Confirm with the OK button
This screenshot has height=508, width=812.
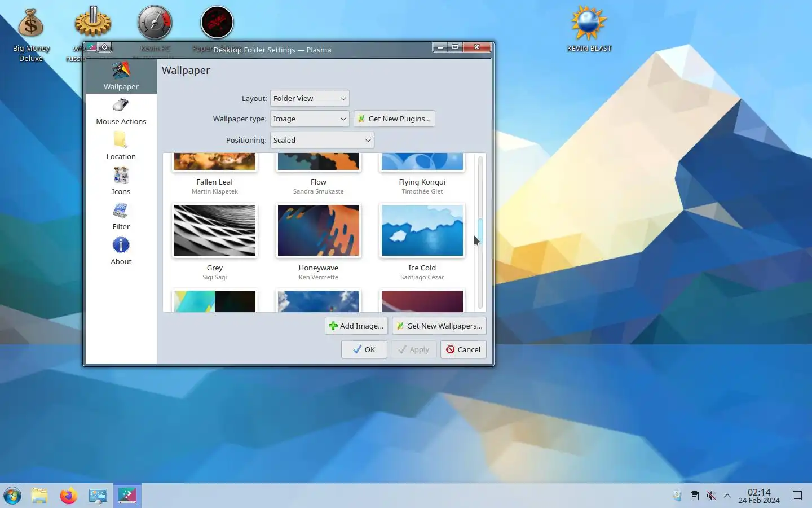pos(364,349)
